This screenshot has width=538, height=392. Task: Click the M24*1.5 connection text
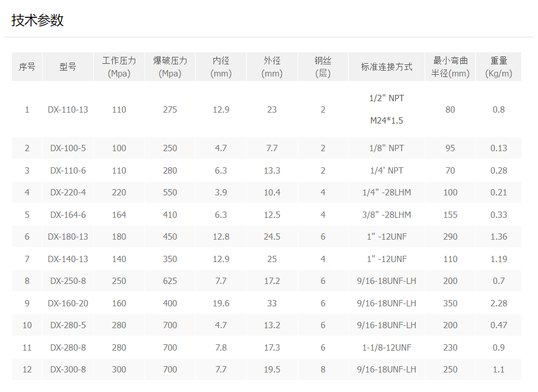(387, 121)
